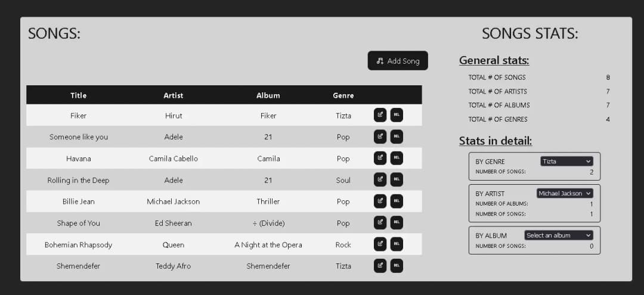Delete the Havana song row
Screen dimensions: 644x295
397,158
